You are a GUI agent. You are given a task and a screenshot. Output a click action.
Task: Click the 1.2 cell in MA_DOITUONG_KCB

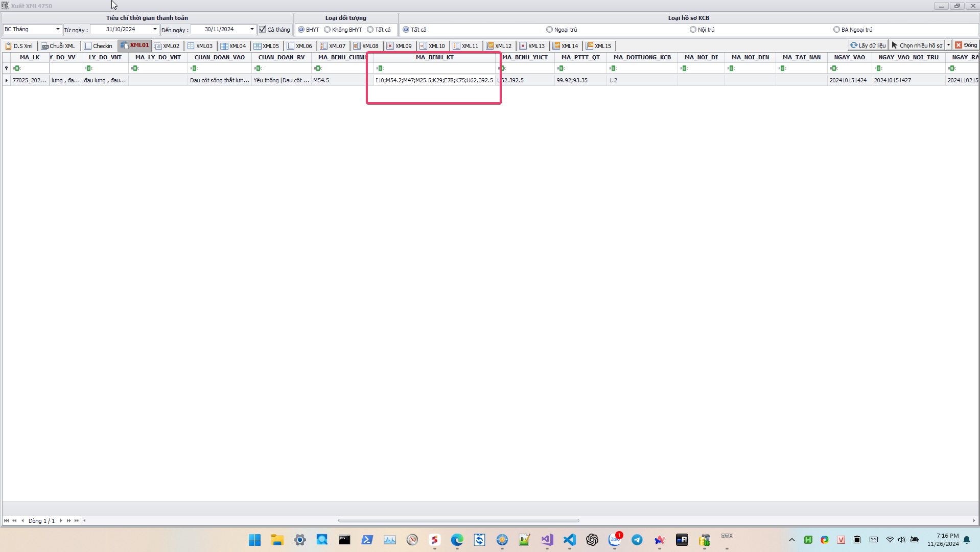click(642, 80)
